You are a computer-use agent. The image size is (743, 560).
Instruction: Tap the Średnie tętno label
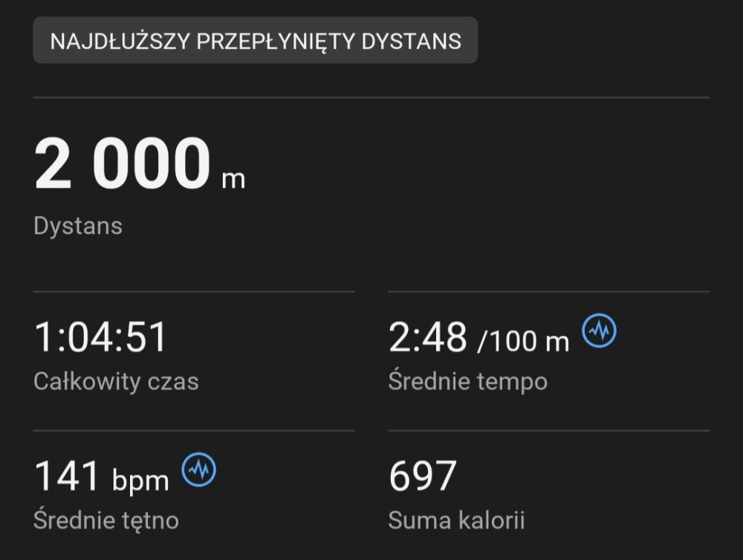(106, 520)
